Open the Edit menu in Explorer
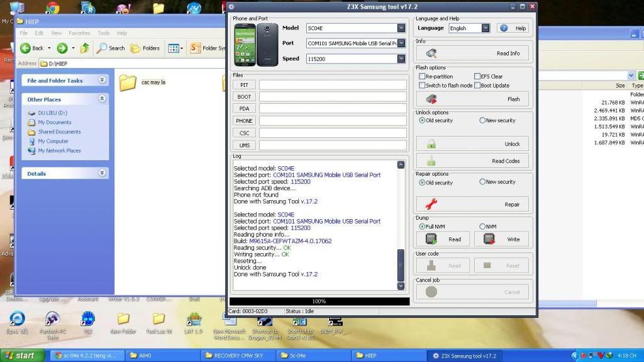 pyautogui.click(x=39, y=33)
